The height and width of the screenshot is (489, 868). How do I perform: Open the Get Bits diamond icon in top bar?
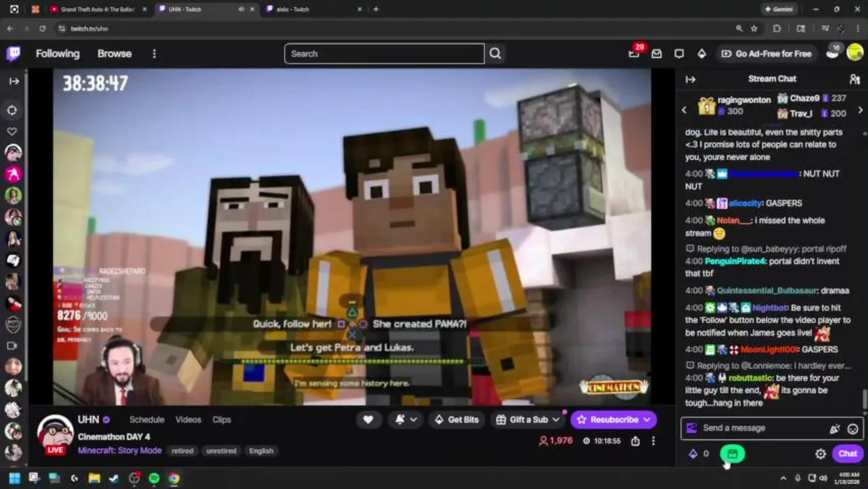pos(702,54)
